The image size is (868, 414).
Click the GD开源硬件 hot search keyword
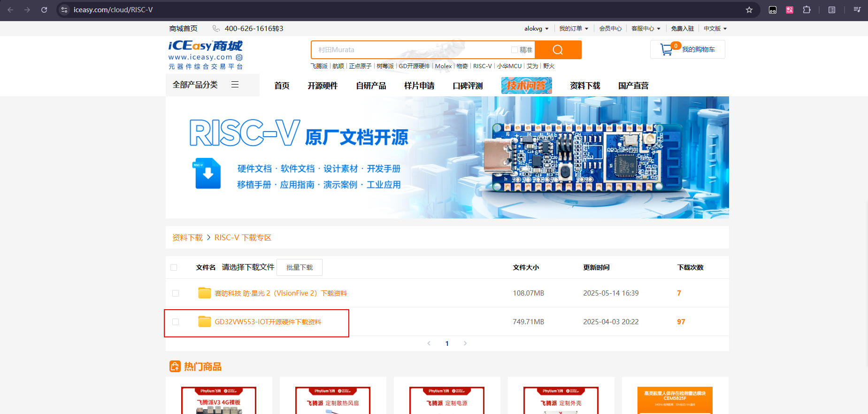(x=414, y=66)
